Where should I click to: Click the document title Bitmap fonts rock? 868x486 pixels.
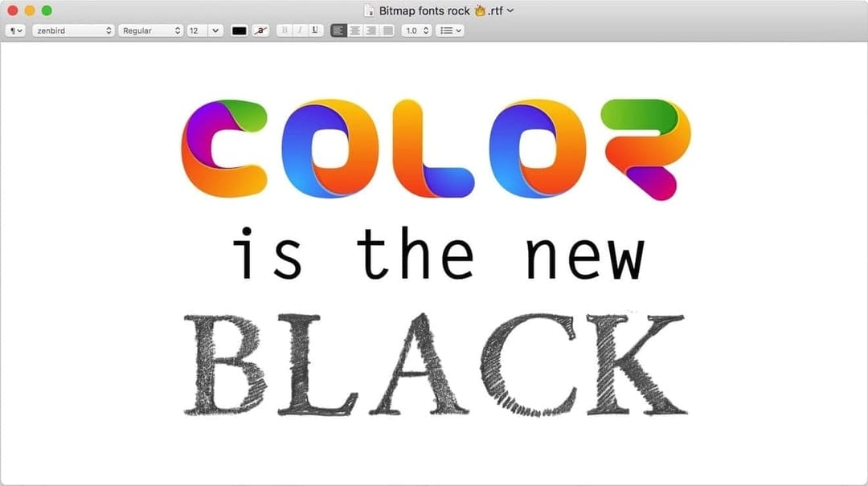(x=424, y=10)
